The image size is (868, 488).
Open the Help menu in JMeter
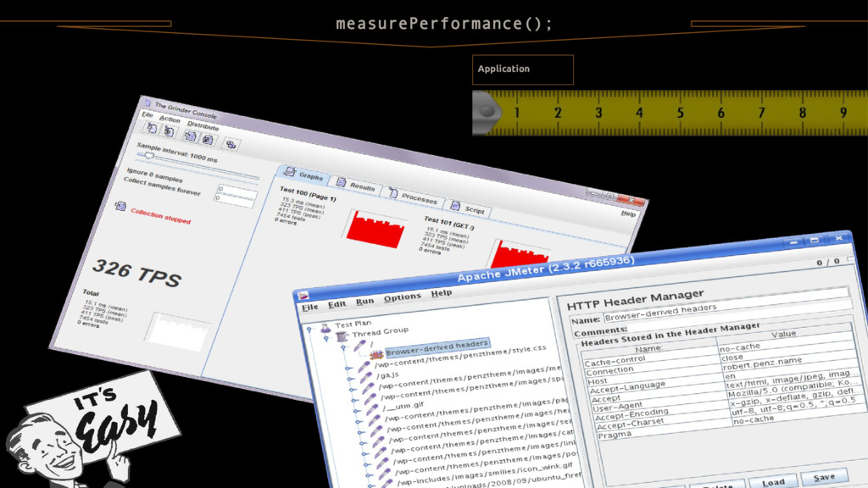pyautogui.click(x=441, y=292)
